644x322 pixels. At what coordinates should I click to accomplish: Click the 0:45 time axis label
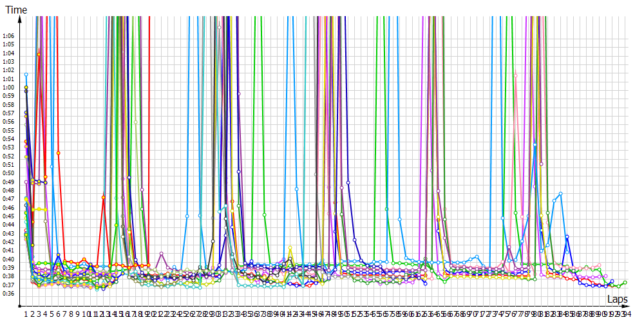click(8, 216)
